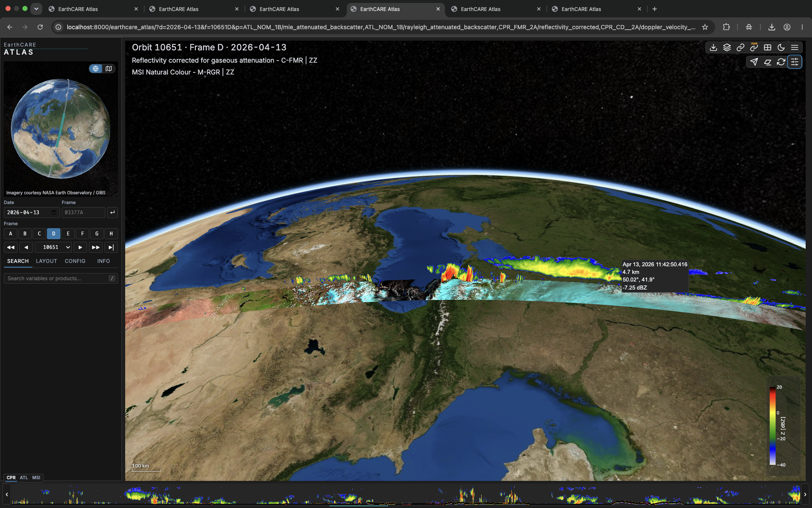The height and width of the screenshot is (508, 812).
Task: Go to next frame arrow
Action: (x=80, y=247)
